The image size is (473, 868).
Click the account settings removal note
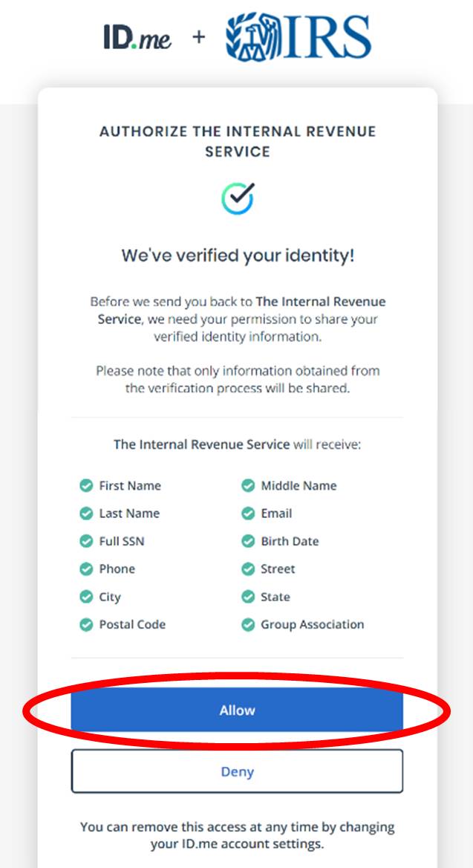coord(238,835)
